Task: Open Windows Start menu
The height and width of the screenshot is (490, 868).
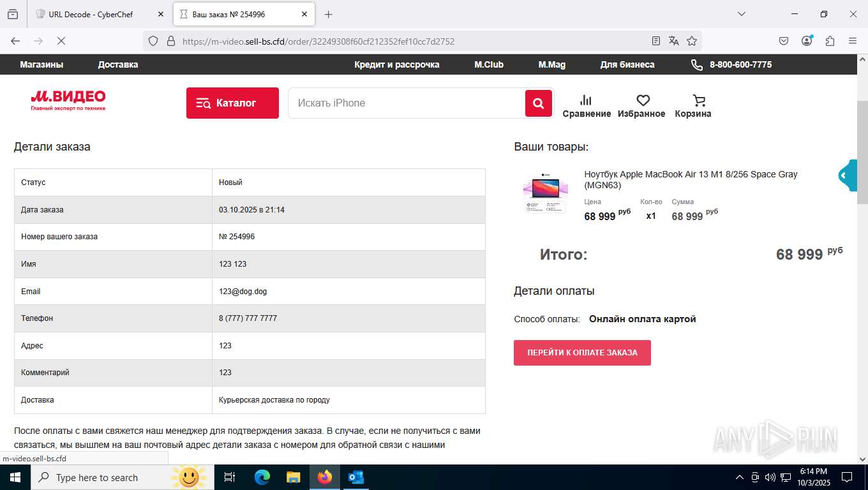Action: pos(15,477)
